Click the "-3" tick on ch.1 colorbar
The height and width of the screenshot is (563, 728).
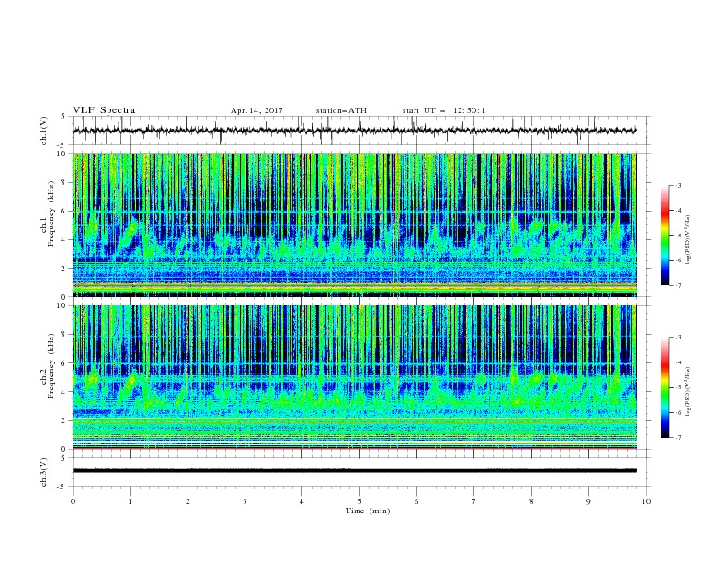click(678, 185)
